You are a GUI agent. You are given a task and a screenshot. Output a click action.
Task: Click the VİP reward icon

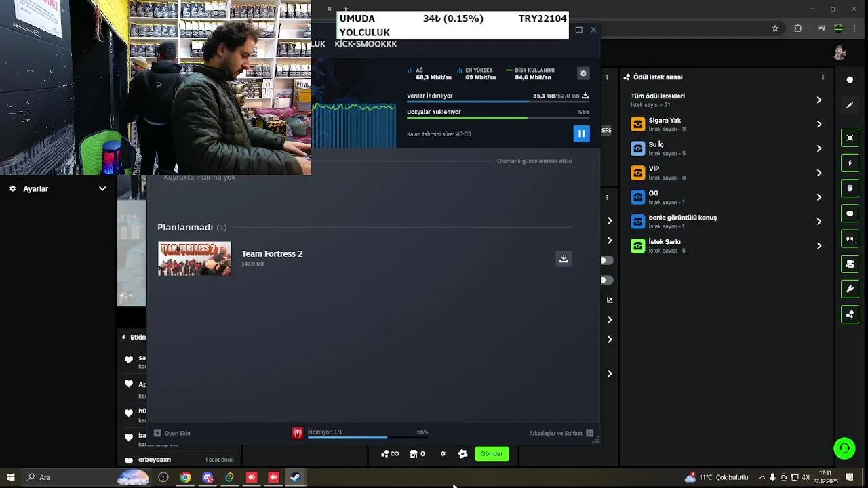(x=638, y=173)
